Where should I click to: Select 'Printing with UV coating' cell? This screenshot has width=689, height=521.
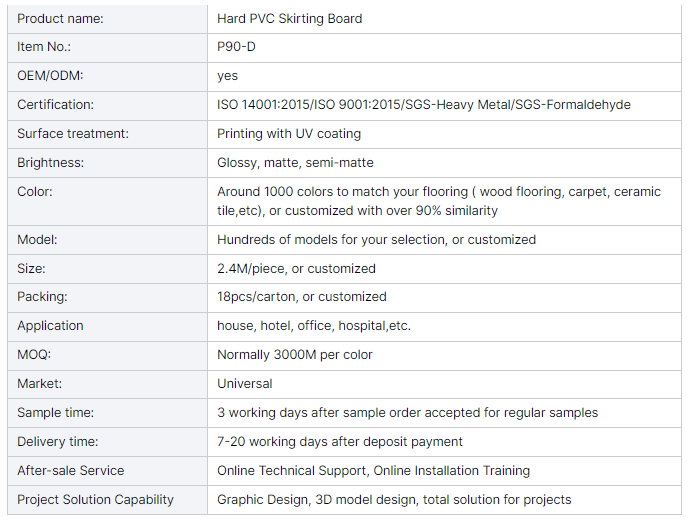(x=289, y=134)
